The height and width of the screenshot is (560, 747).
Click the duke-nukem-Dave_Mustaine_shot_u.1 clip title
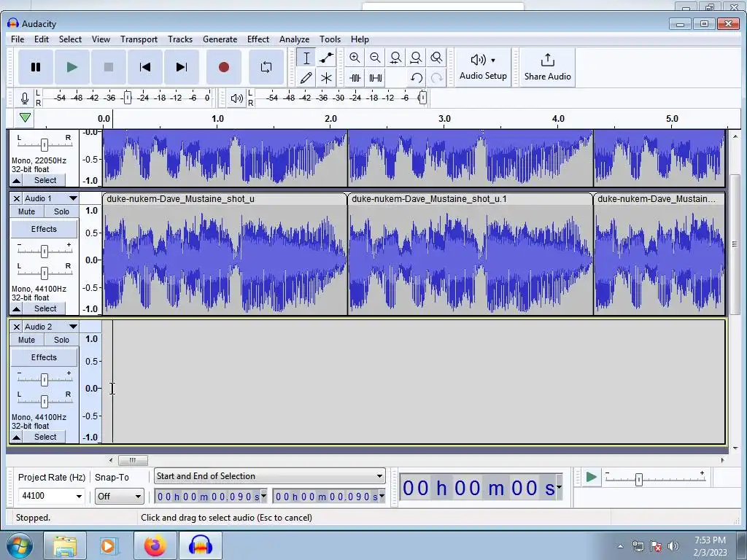click(429, 199)
